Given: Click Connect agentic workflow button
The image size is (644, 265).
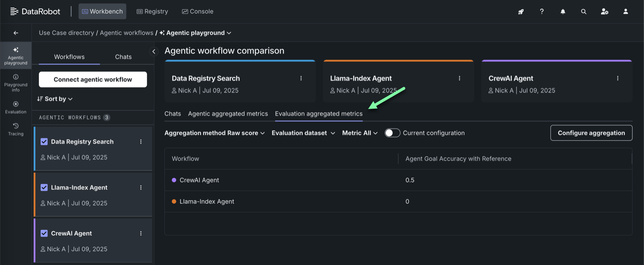Looking at the screenshot, I should [x=93, y=80].
